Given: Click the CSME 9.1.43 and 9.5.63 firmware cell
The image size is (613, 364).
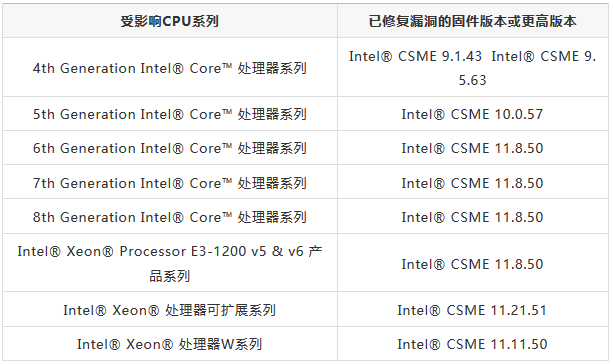Looking at the screenshot, I should pos(473,67).
